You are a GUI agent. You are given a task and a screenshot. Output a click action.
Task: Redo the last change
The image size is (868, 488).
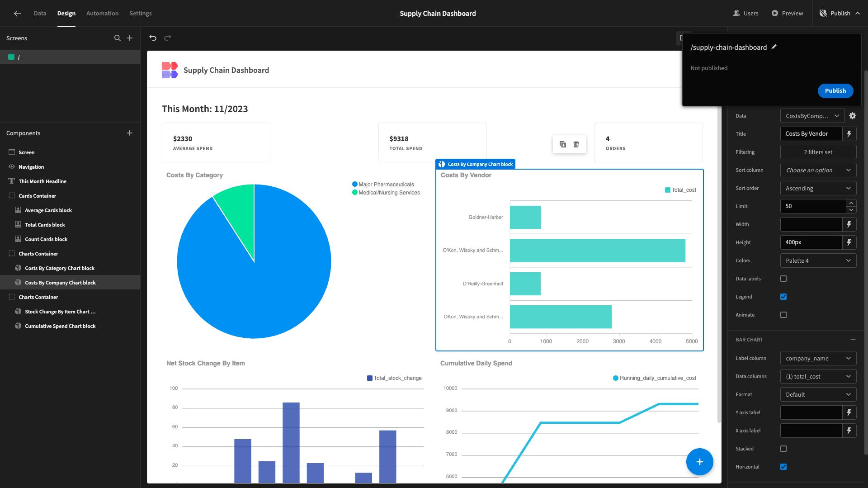coord(168,38)
